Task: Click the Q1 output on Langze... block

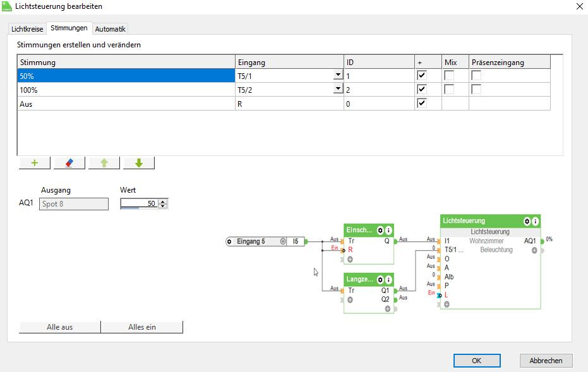Action: (385, 291)
